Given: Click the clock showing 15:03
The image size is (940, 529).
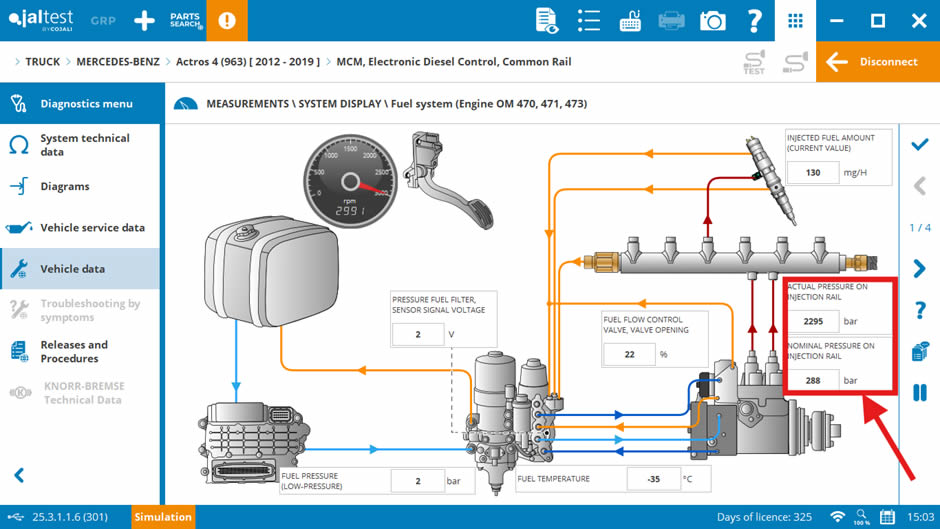Looking at the screenshot, I should pyautogui.click(x=920, y=517).
